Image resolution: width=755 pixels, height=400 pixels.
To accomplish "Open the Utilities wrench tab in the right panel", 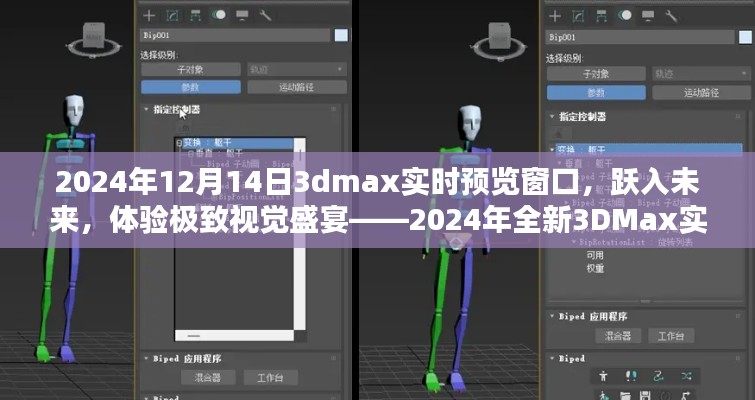I will coord(672,16).
